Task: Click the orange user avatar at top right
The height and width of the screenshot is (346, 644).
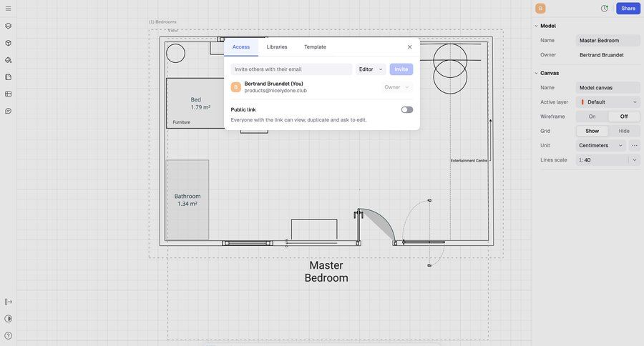Action: 540,8
